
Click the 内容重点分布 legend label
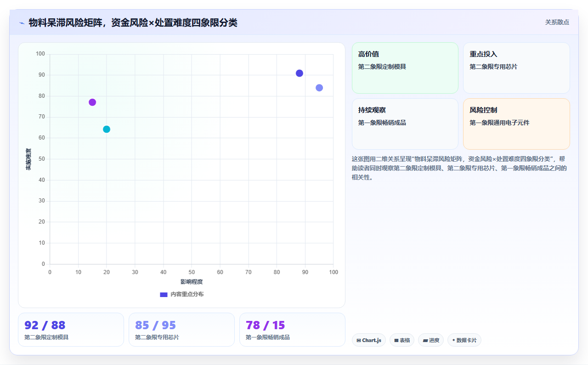[x=187, y=294]
